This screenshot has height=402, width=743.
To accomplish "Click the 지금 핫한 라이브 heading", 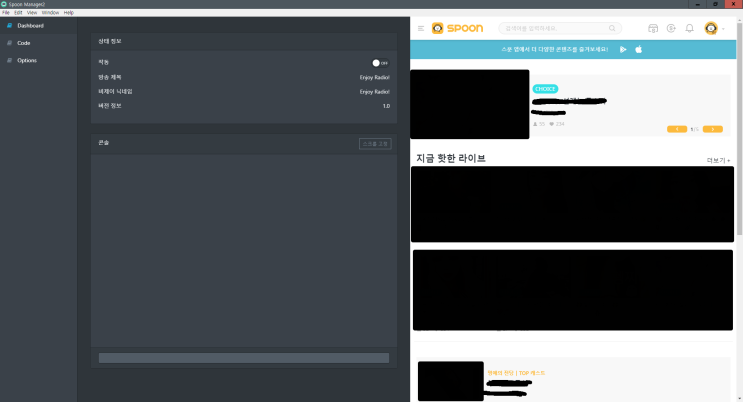I will point(451,158).
